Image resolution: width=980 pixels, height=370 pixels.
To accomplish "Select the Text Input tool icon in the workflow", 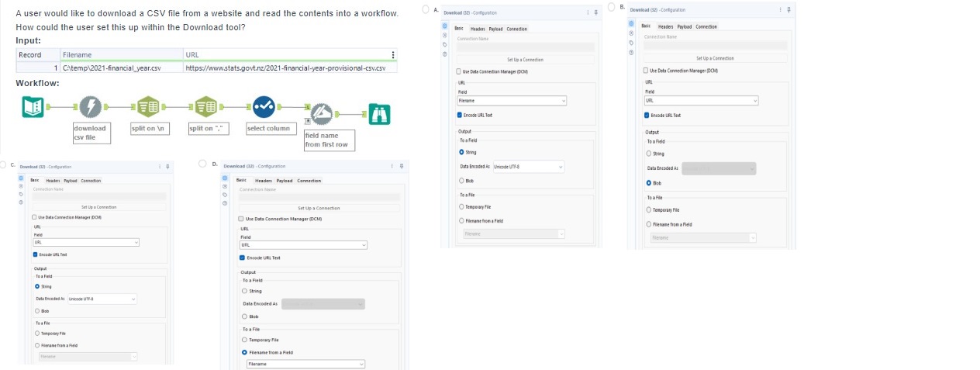I will click(x=33, y=106).
